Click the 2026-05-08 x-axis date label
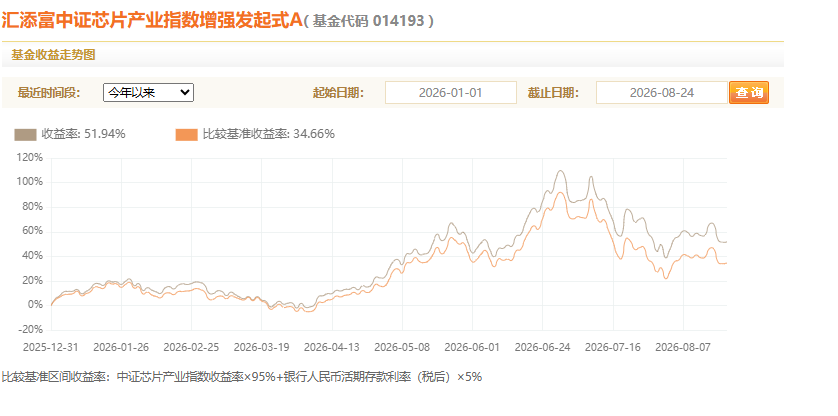This screenshot has height=416, width=838. [402, 347]
